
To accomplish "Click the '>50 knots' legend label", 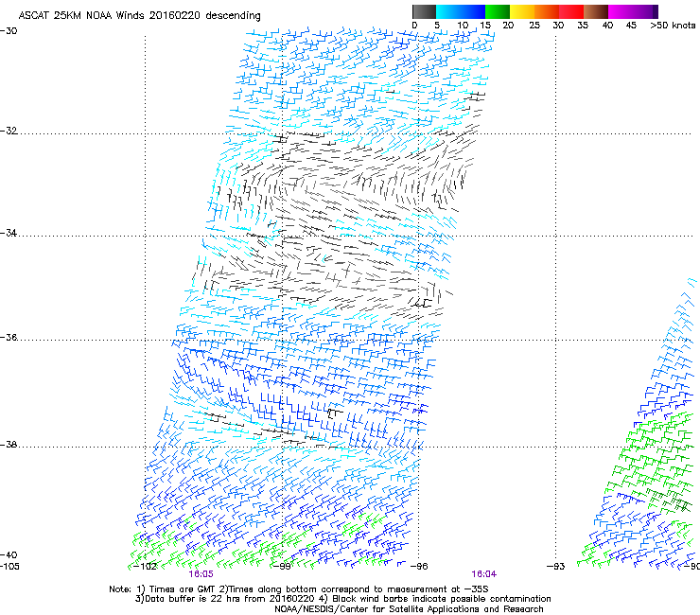I will [673, 26].
